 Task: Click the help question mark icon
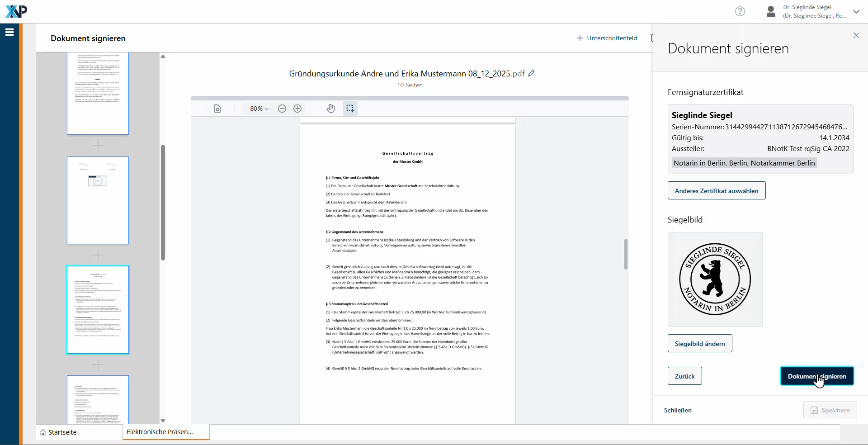[740, 11]
